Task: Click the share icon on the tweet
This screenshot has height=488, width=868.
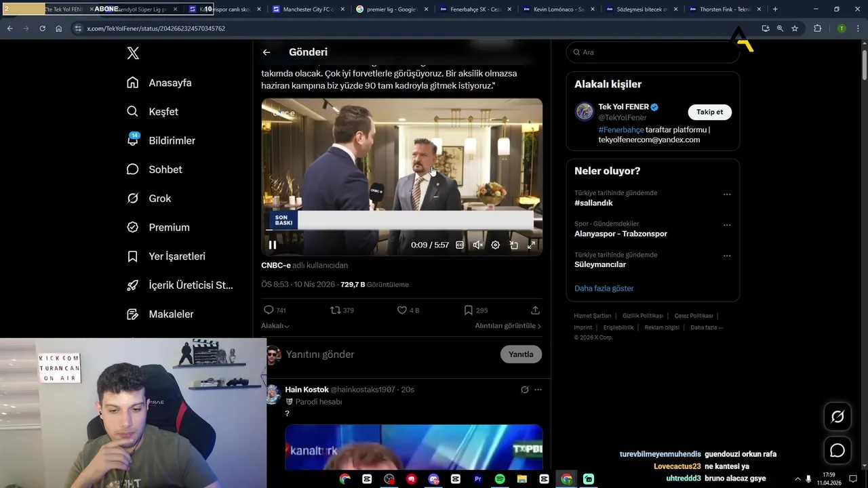Action: [x=535, y=310]
